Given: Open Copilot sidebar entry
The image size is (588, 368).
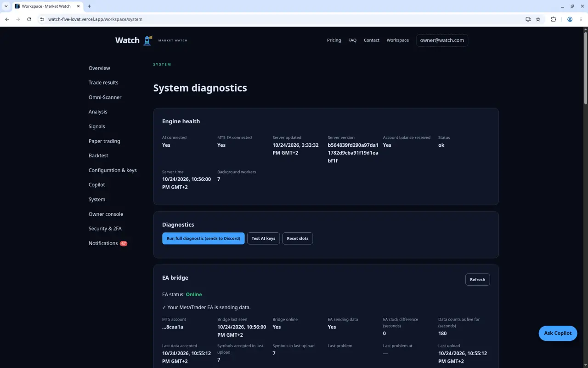Looking at the screenshot, I should tap(97, 185).
